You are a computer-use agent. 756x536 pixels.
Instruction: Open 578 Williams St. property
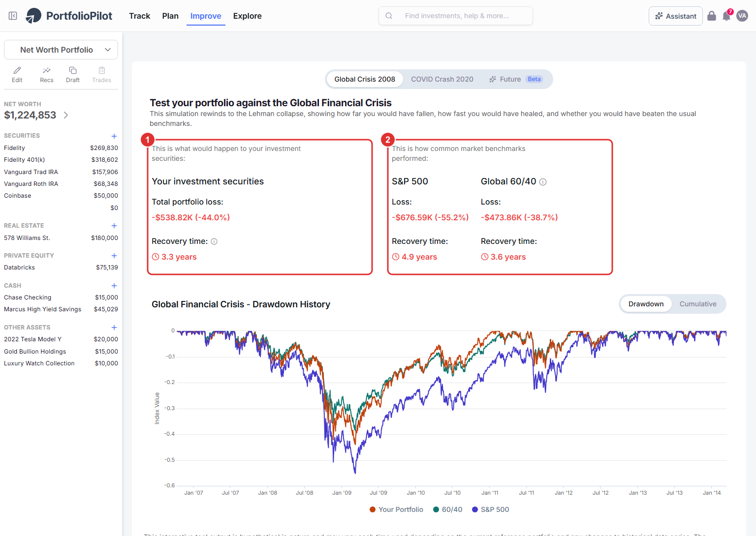coord(61,238)
